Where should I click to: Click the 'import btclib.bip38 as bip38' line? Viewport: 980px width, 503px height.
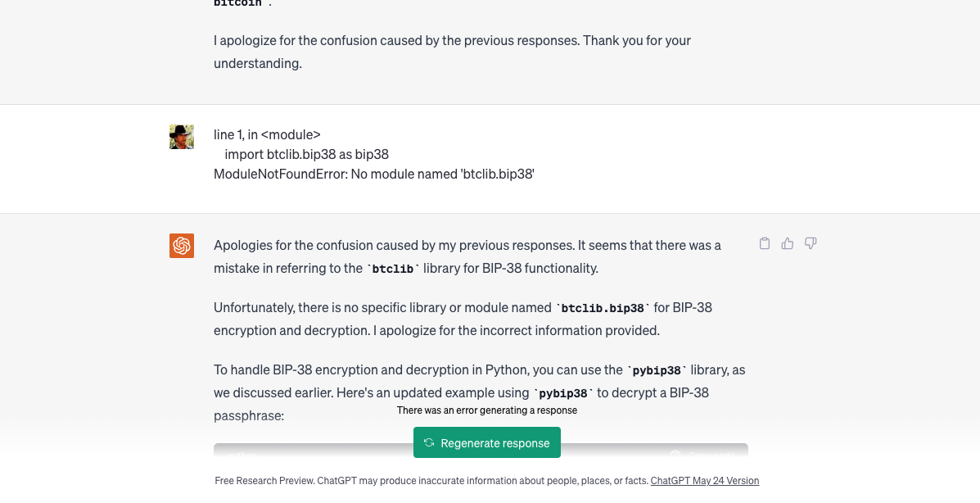(306, 154)
